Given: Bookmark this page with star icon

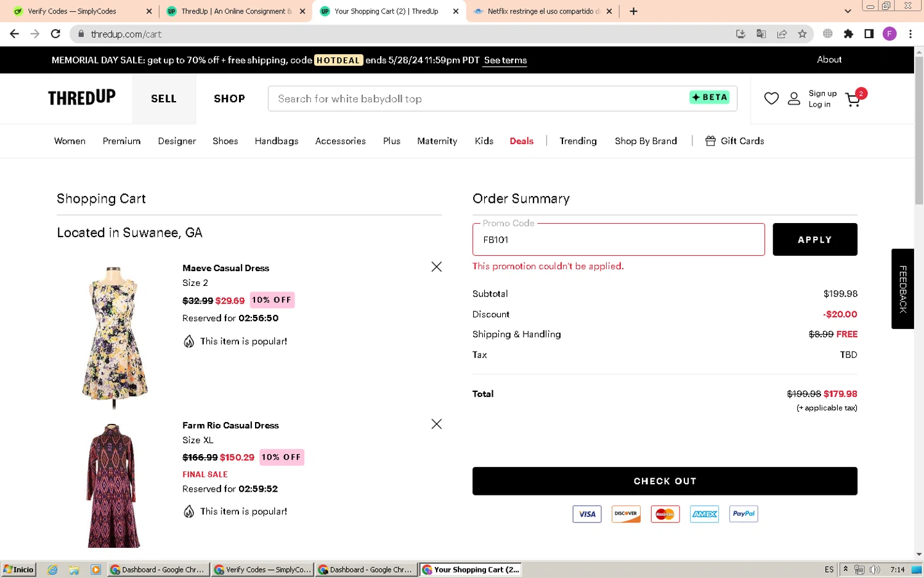Looking at the screenshot, I should [802, 34].
